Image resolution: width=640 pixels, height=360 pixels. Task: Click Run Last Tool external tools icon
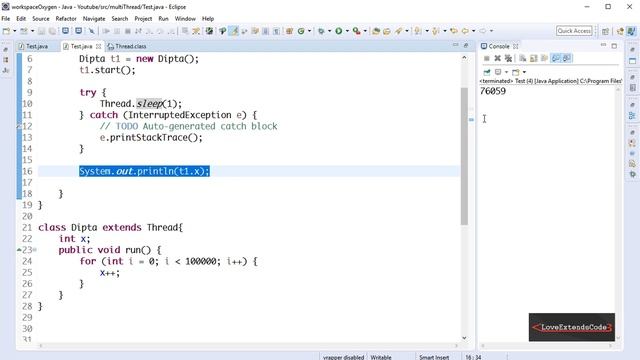point(356,31)
